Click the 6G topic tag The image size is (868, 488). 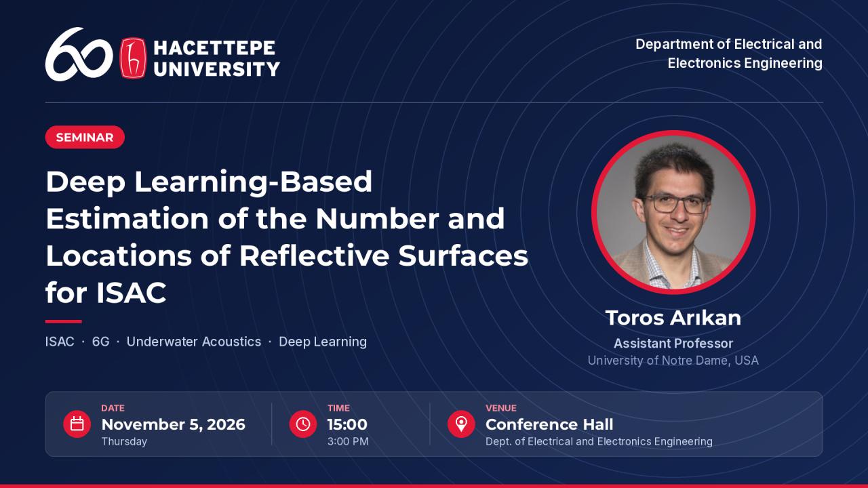(100, 342)
